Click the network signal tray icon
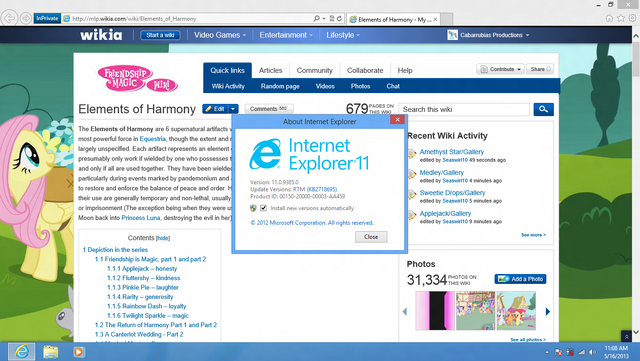Screen dimensions: 640x361 [x=582, y=352]
